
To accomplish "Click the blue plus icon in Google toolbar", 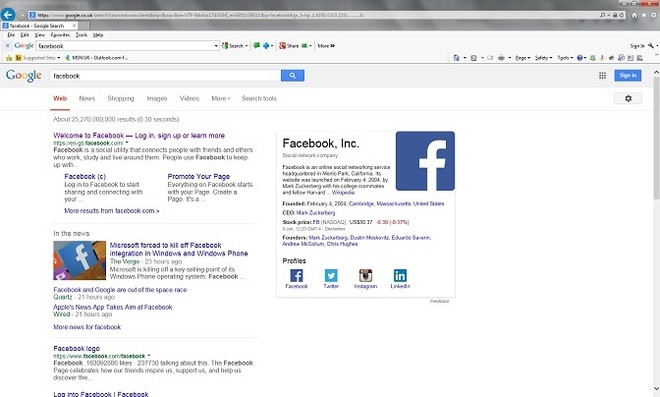I will tap(266, 45).
